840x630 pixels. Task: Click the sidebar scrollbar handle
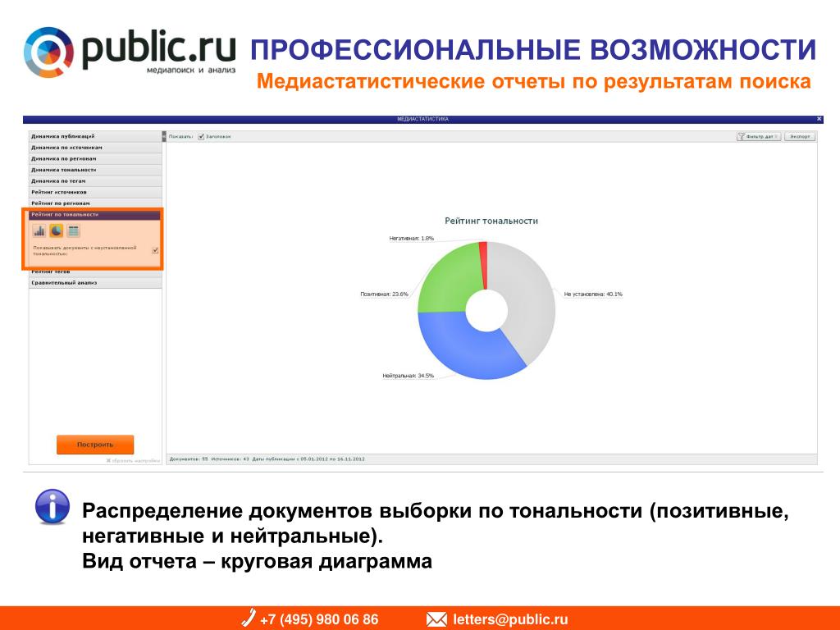tap(164, 137)
